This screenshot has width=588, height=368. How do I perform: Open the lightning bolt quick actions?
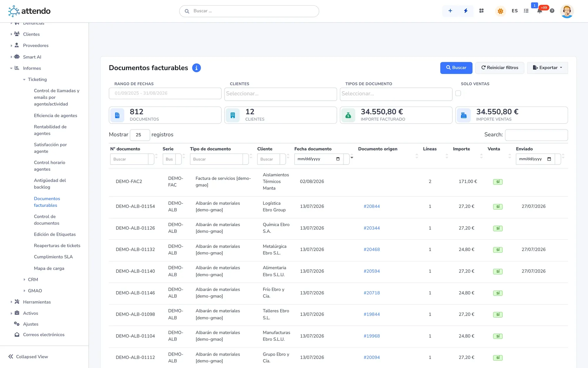click(x=466, y=11)
